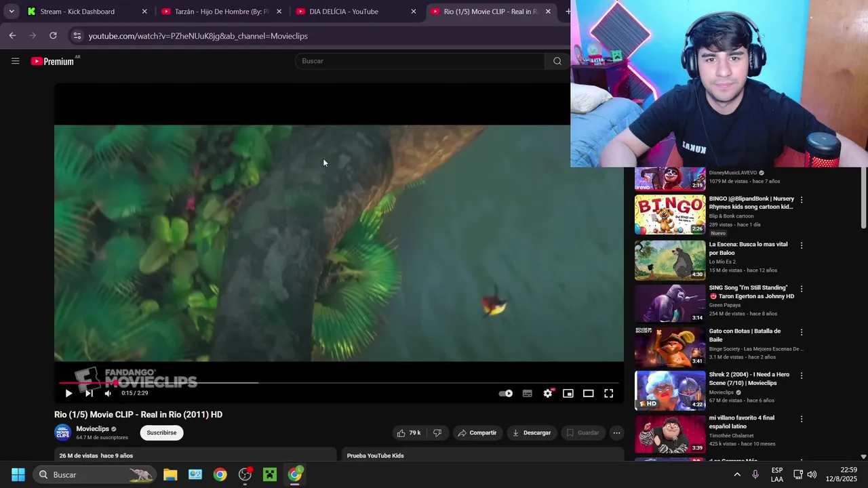The height and width of the screenshot is (488, 868).
Task: Dislike the Rio movie clip
Action: click(437, 432)
